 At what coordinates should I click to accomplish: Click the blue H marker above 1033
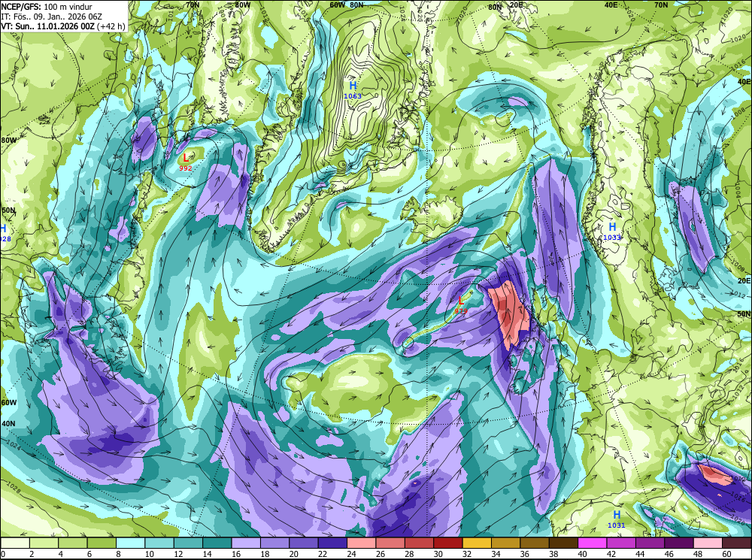(x=612, y=227)
